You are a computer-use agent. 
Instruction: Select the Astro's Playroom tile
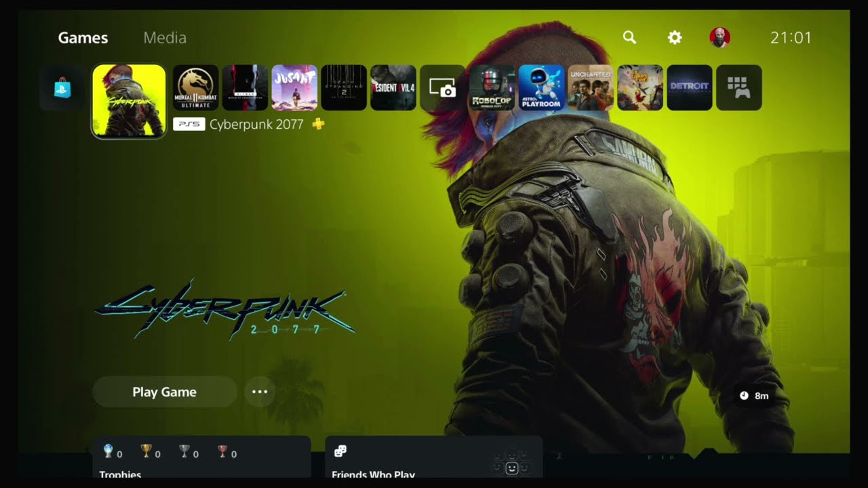coord(542,87)
